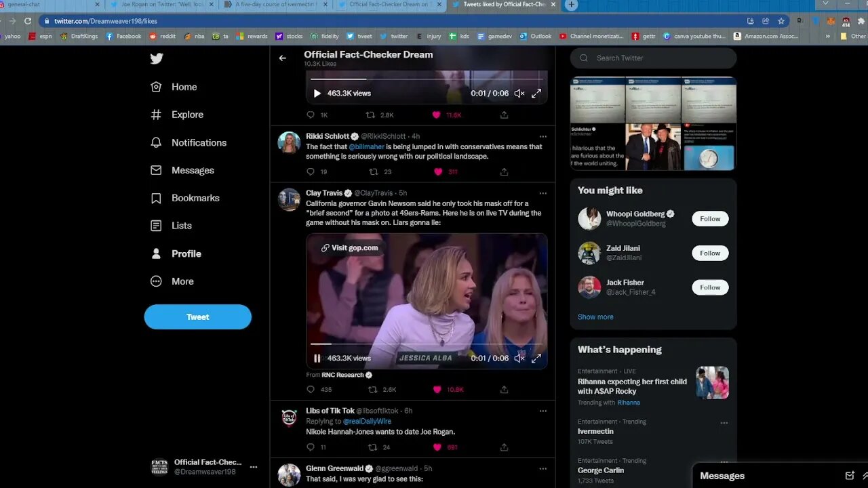
Task: Open the RNC Research source link
Action: 347,375
